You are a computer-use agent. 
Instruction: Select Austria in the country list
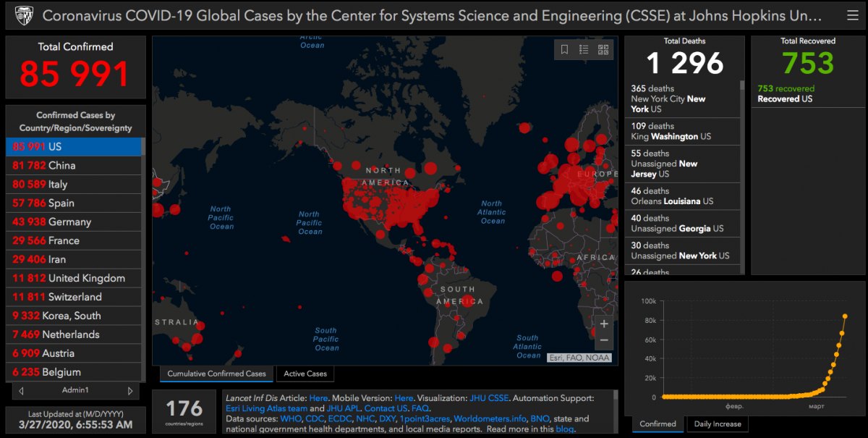(73, 353)
